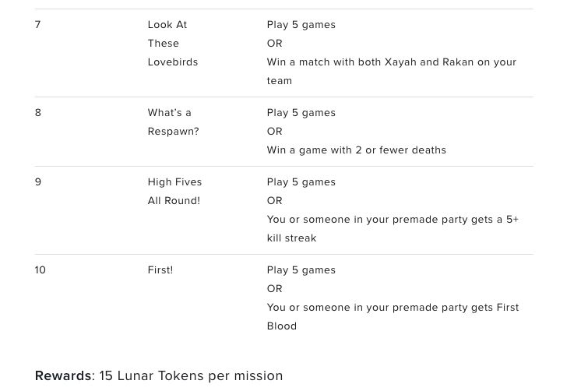Click mission number 8 cell

coord(38,113)
